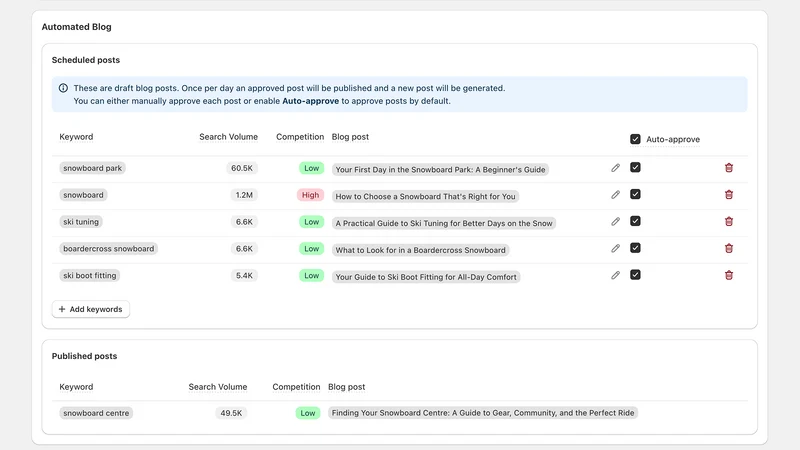Viewport: 800px width, 450px height.
Task: Delete the 1.2M snowboard keyword row
Action: click(x=729, y=195)
